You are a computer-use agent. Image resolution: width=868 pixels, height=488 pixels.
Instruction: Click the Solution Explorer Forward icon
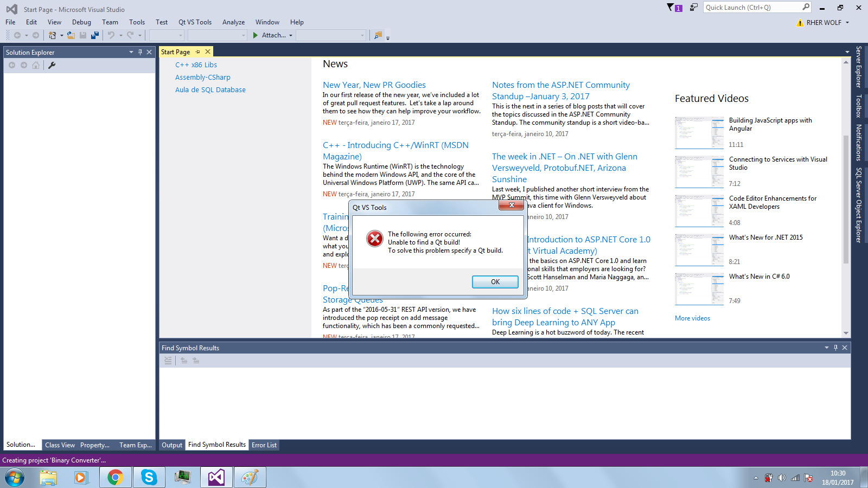coord(24,65)
